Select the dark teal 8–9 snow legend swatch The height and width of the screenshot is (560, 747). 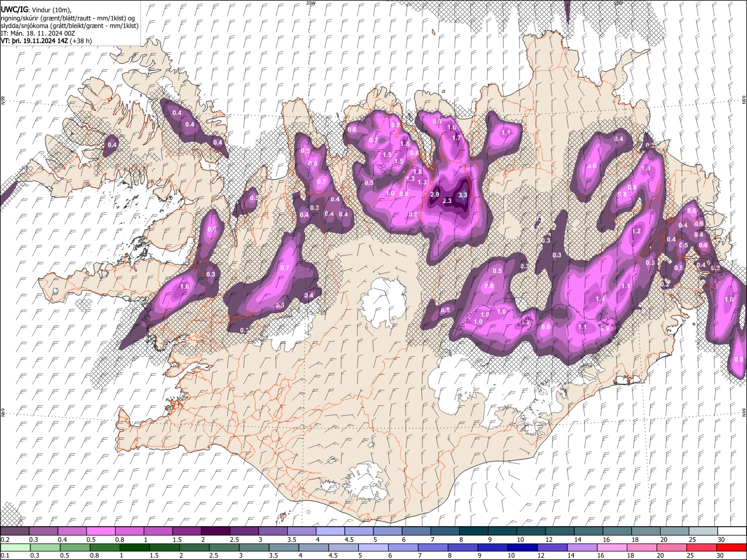coord(473,531)
